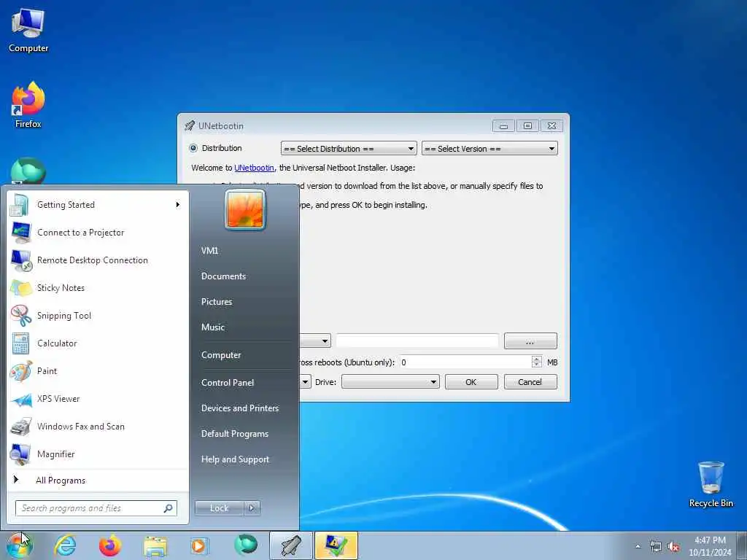This screenshot has width=747, height=560.
Task: Click the Firefox desktop shortcut
Action: [28, 105]
